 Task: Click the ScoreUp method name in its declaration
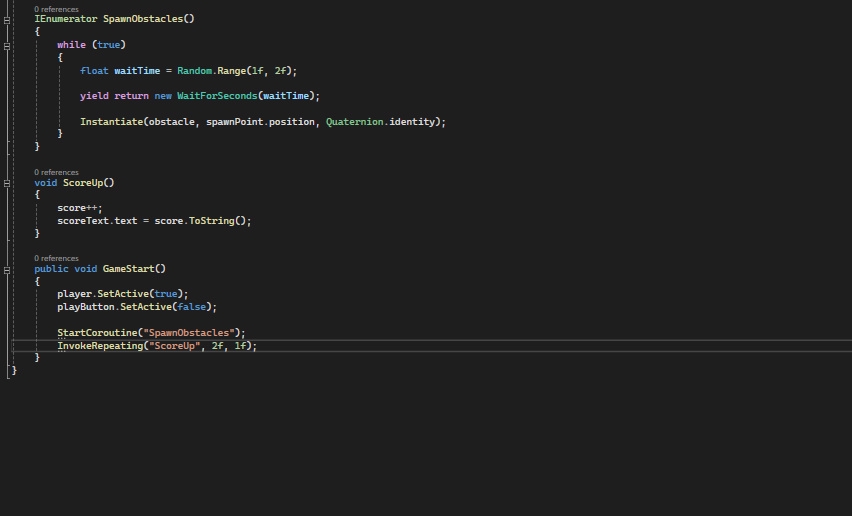coord(83,183)
